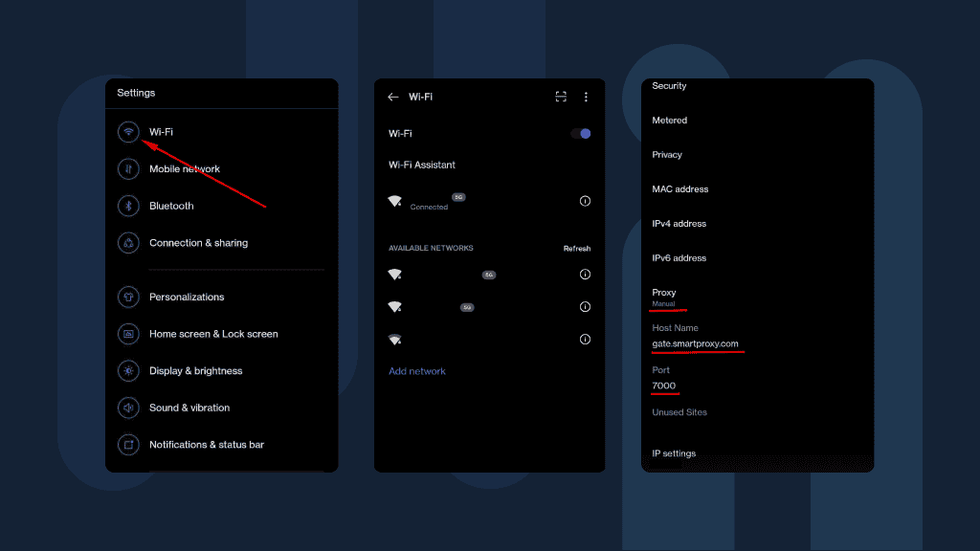Tap the Home screen & Lock screen icon
Viewport: 980px width, 551px height.
pos(128,334)
